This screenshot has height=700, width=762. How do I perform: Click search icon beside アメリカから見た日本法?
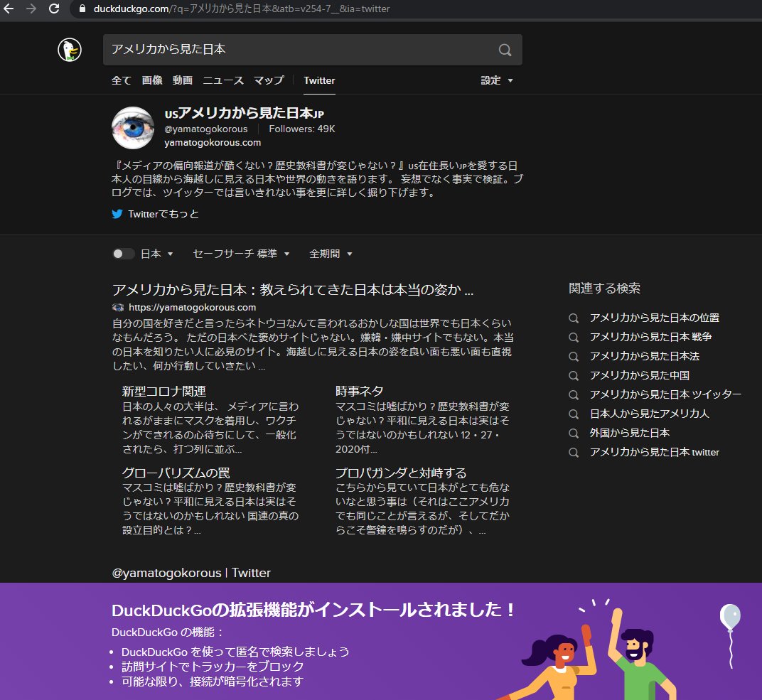[574, 357]
